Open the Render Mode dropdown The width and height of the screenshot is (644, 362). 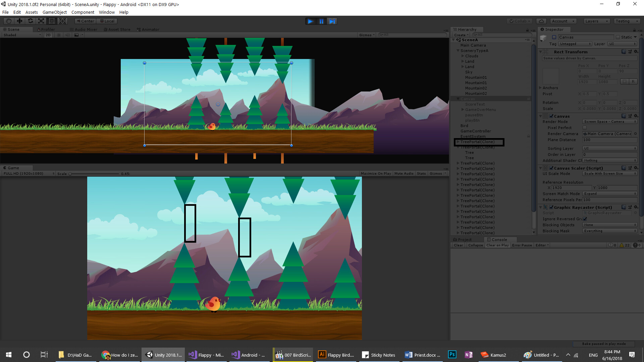610,121
